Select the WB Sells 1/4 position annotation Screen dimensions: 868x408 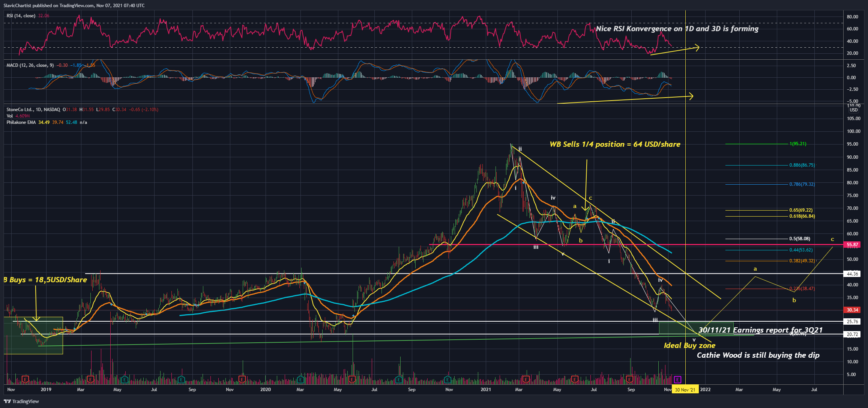point(615,145)
